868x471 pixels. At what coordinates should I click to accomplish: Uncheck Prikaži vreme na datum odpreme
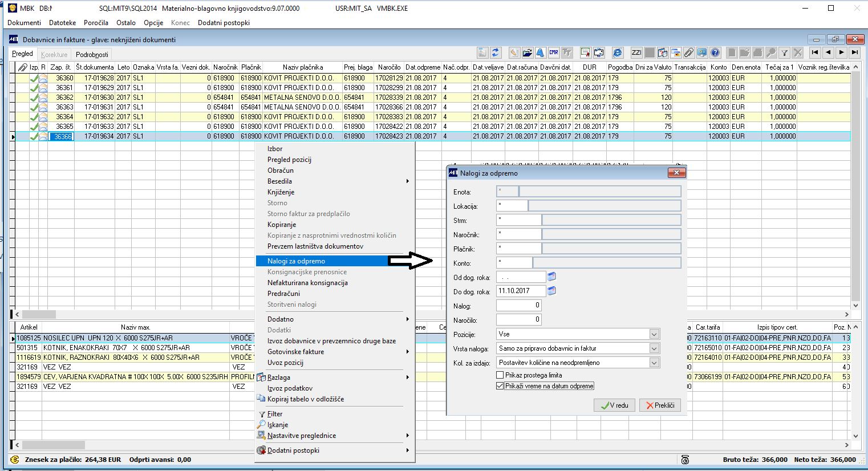click(500, 386)
